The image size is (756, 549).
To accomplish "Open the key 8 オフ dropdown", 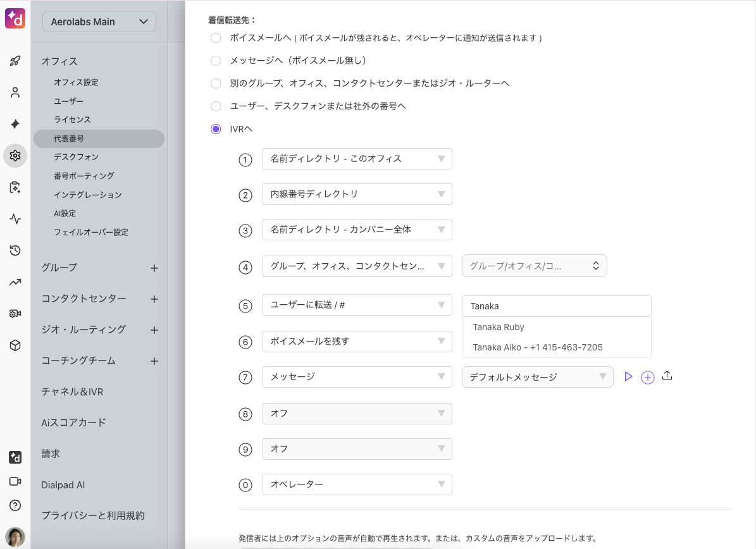I will click(x=357, y=414).
